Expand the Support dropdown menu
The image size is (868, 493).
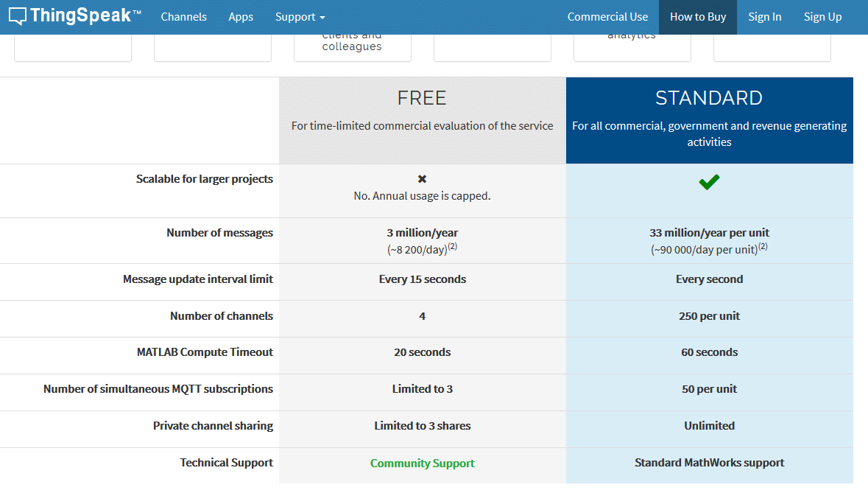(300, 17)
